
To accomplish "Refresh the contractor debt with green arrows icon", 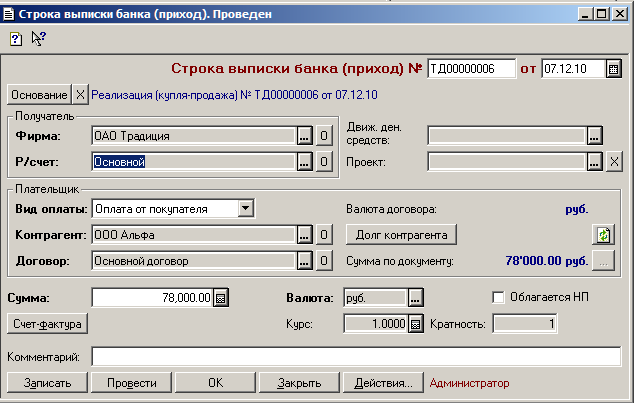I will [x=603, y=235].
